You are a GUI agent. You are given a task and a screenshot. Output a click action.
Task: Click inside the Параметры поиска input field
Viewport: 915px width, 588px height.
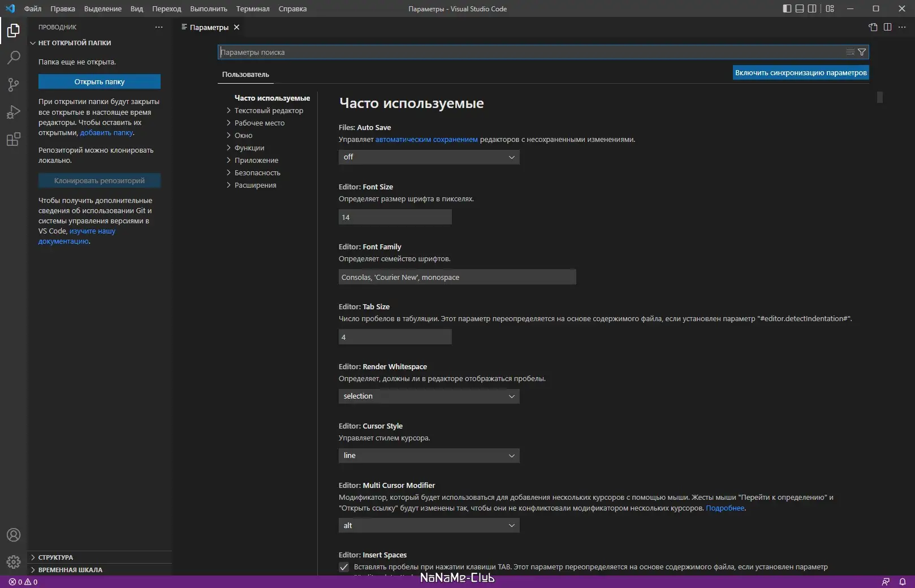point(509,51)
